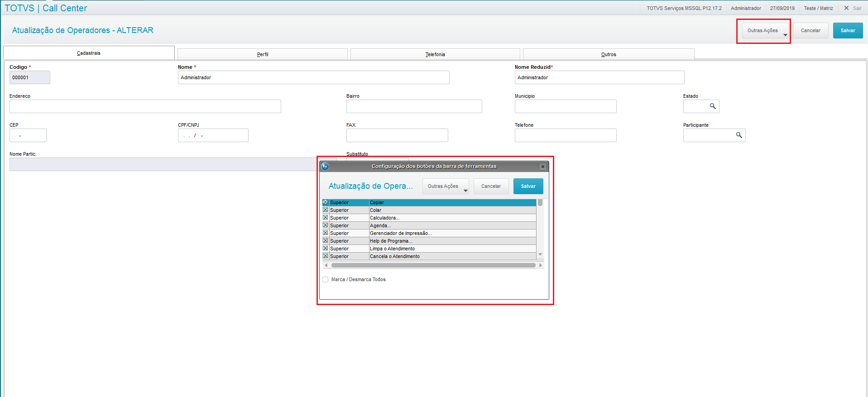
Task: Click Cancelar inside the configuration dialog
Action: point(491,187)
